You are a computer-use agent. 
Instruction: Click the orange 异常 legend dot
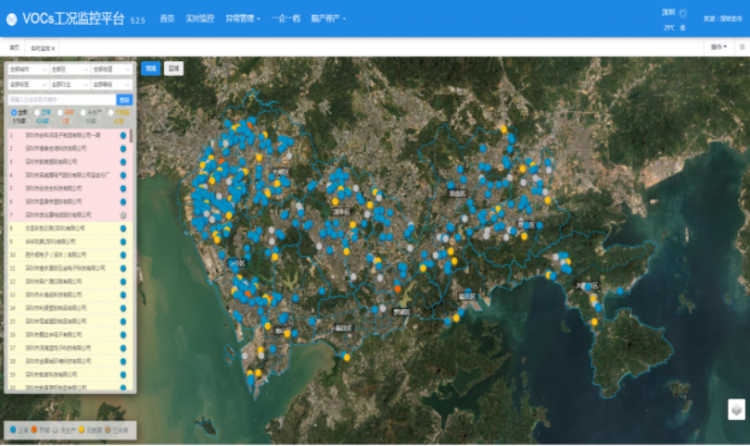[34, 430]
